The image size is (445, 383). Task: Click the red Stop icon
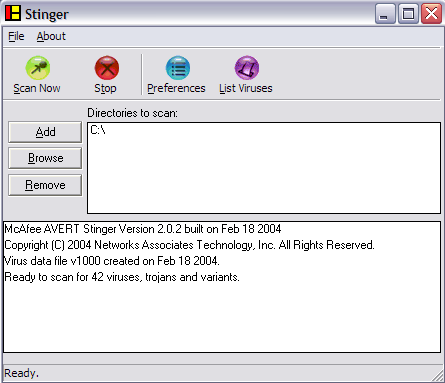pos(107,68)
